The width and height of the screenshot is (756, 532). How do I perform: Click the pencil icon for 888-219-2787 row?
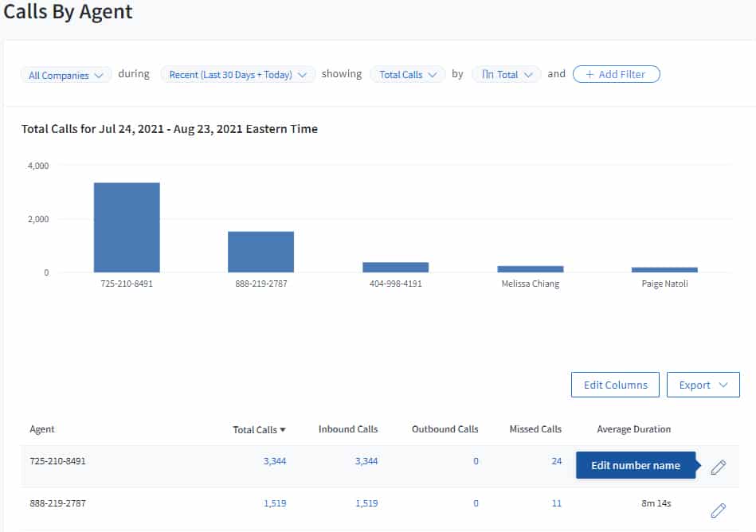pos(719,510)
